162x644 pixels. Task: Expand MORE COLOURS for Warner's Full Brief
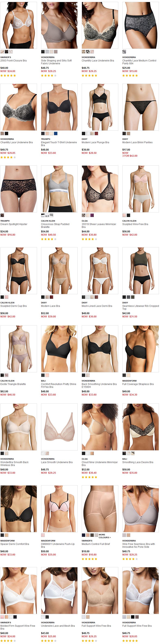(104, 536)
